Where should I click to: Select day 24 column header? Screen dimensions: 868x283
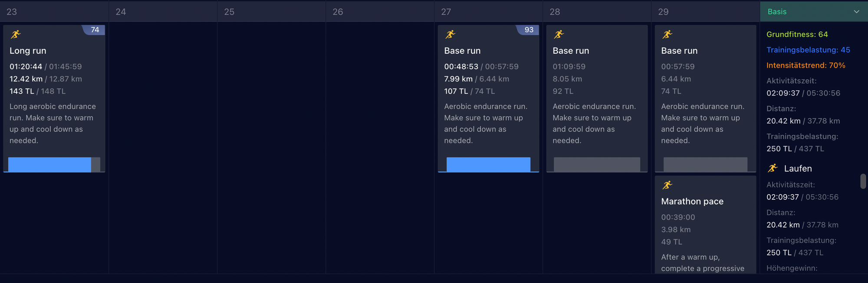[x=121, y=12]
